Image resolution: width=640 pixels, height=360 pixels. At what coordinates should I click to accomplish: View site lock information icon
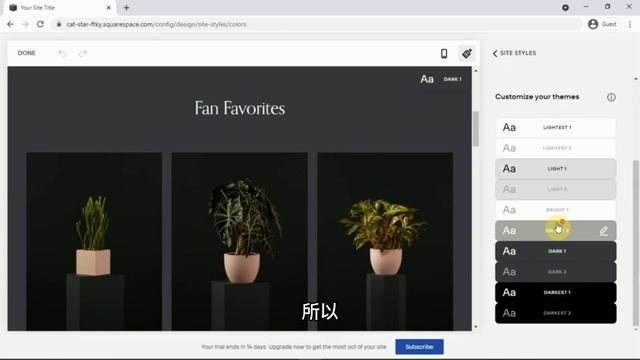tap(59, 24)
